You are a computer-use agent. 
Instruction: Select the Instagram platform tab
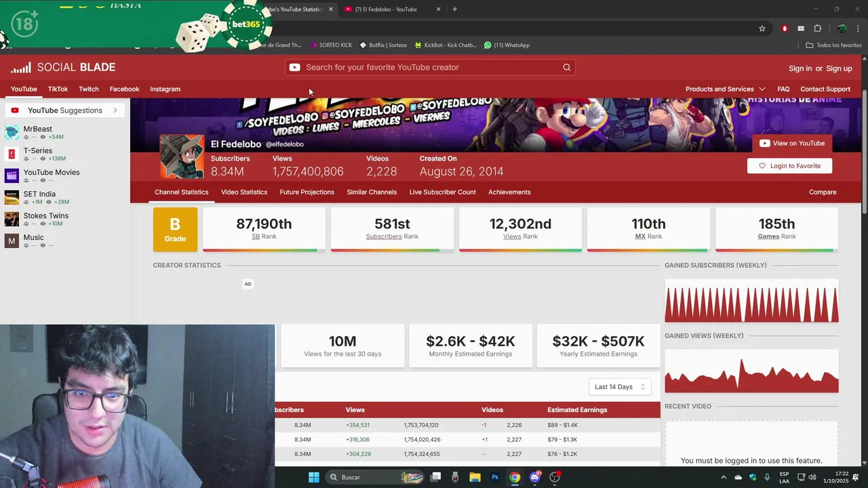coord(165,89)
